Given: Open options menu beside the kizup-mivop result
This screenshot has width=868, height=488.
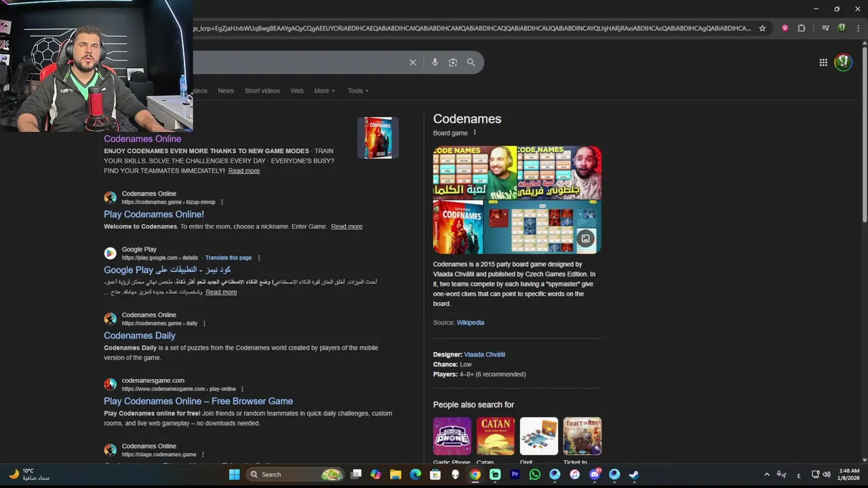Looking at the screenshot, I should click(222, 202).
